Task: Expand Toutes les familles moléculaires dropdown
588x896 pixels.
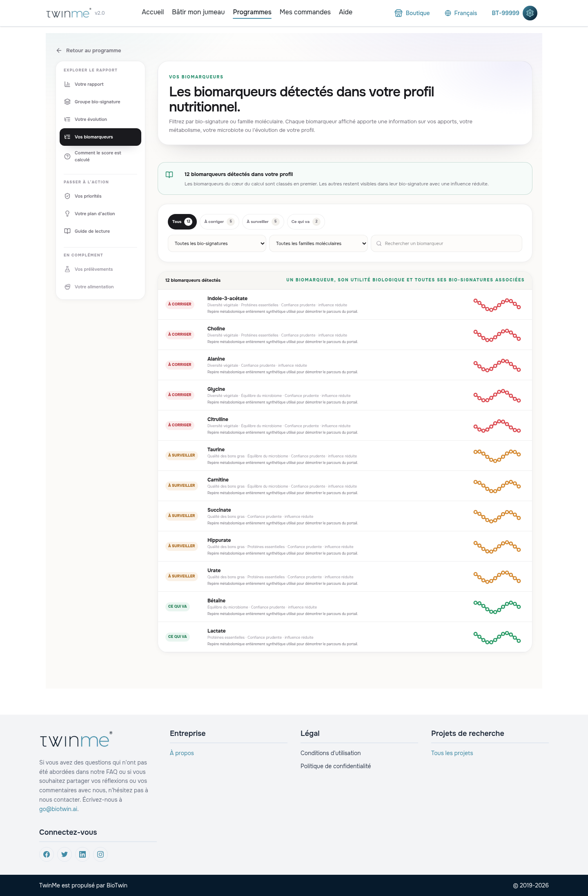Action: [318, 243]
